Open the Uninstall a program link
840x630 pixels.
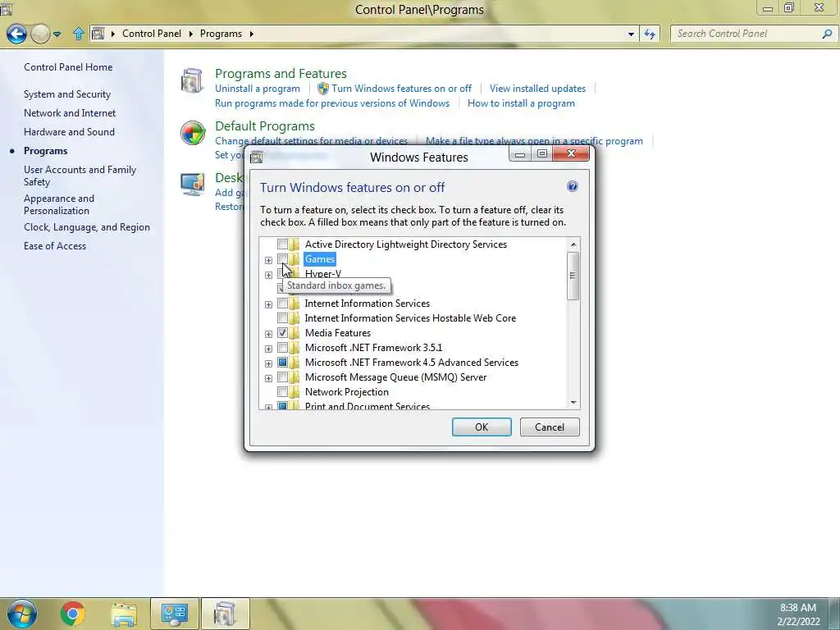pos(257,89)
